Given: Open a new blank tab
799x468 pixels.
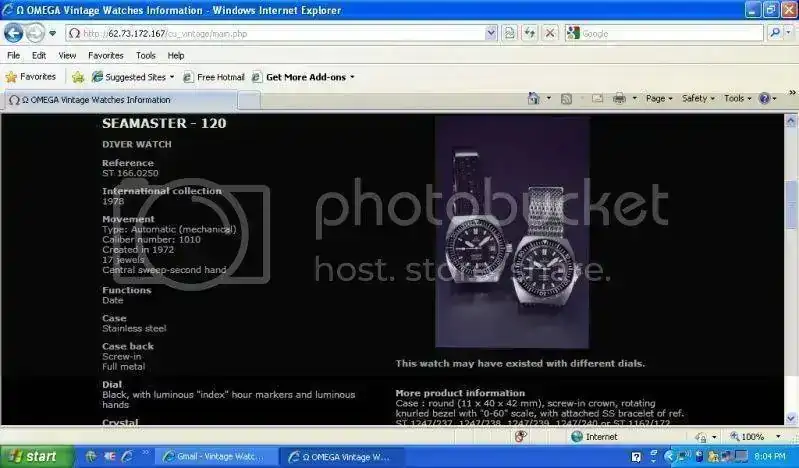Looking at the screenshot, I should click(x=249, y=100).
